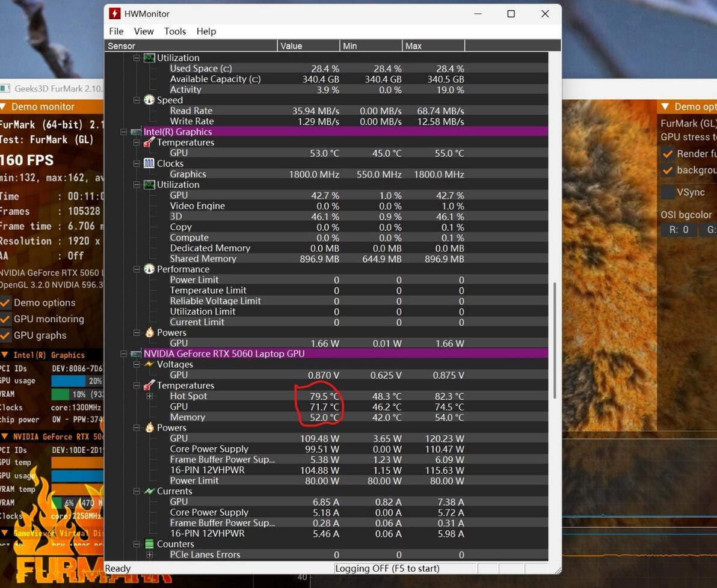
Task: Collapse NVIDIA GeForce section in FurMark monitor
Action: pos(5,436)
